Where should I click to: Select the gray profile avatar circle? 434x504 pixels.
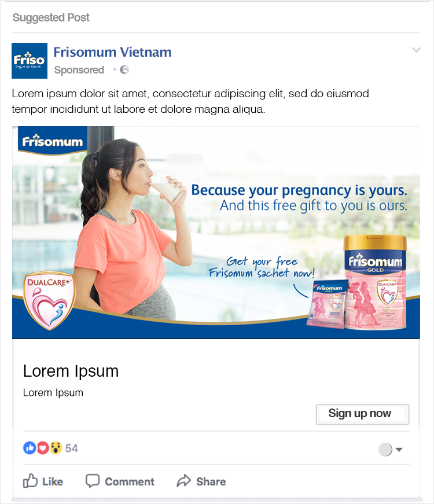click(x=385, y=450)
